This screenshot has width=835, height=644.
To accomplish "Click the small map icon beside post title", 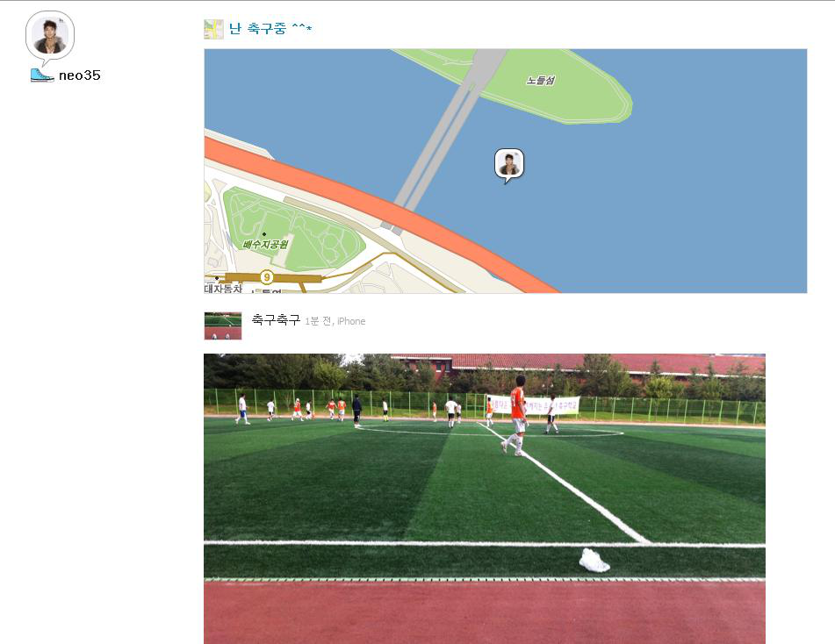I will click(x=213, y=29).
